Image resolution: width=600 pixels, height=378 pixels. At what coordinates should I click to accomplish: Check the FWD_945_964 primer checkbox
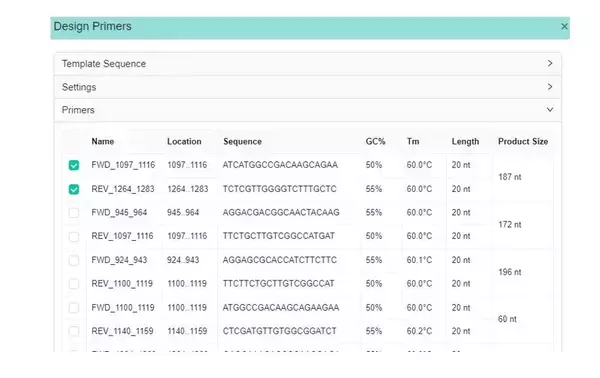click(74, 213)
